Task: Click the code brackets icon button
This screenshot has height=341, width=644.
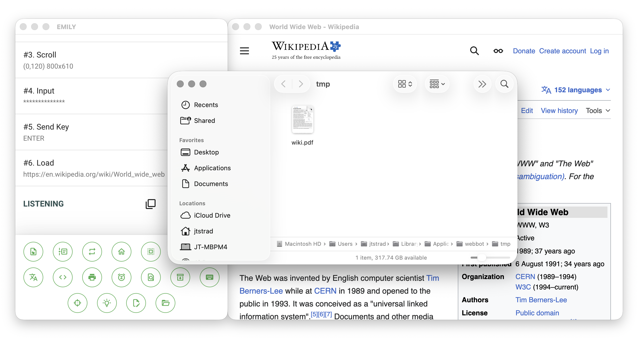Action: 62,277
